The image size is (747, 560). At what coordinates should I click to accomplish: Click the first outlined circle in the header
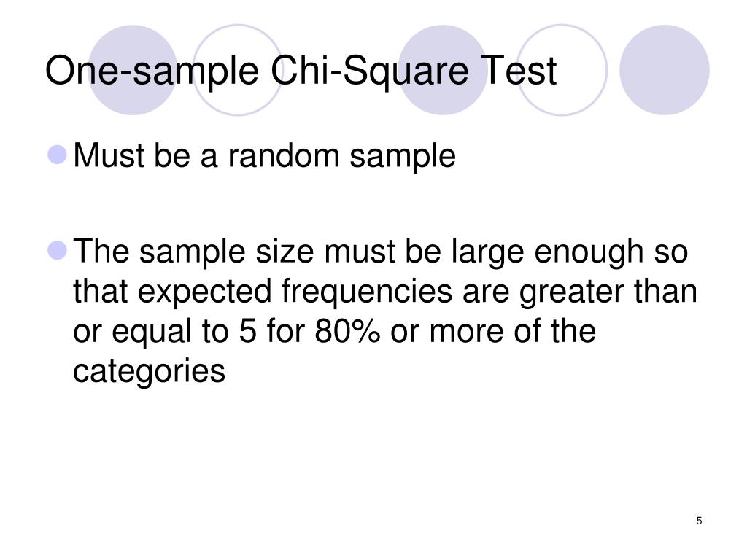coord(238,70)
